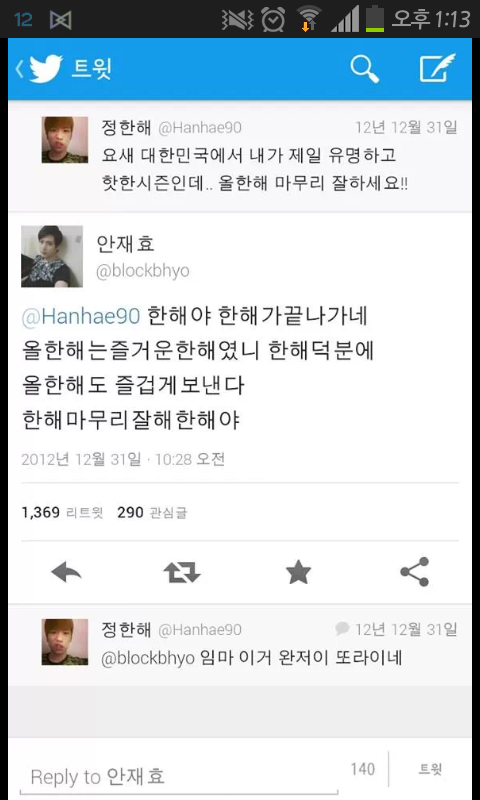
Task: Open 안재효 profile picture
Action: click(x=52, y=257)
